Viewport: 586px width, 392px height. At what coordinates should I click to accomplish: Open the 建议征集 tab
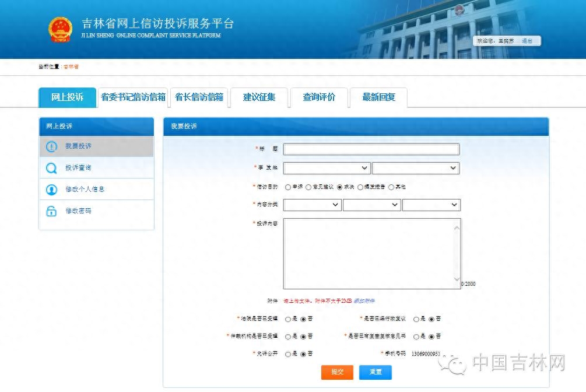(x=259, y=97)
